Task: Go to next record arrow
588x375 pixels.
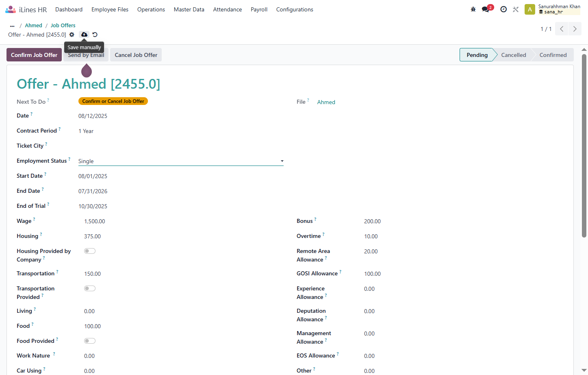Action: [575, 29]
